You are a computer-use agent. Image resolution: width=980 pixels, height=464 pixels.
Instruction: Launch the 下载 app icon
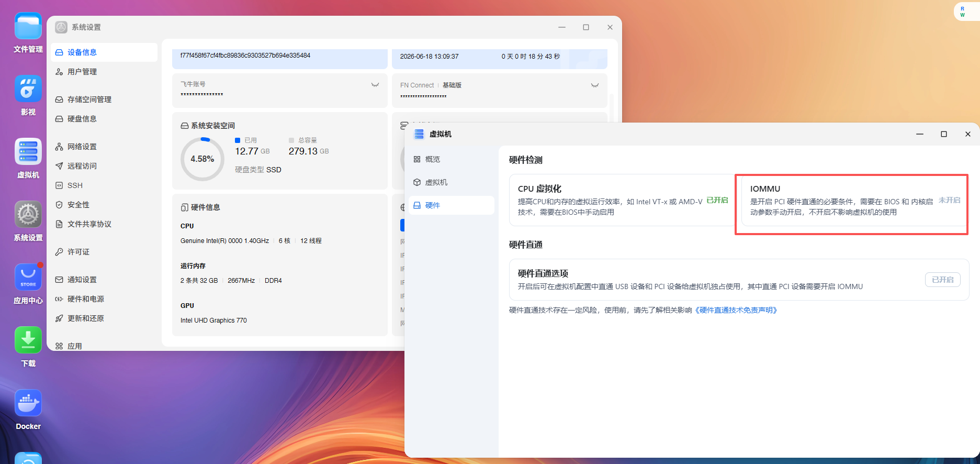click(x=28, y=340)
